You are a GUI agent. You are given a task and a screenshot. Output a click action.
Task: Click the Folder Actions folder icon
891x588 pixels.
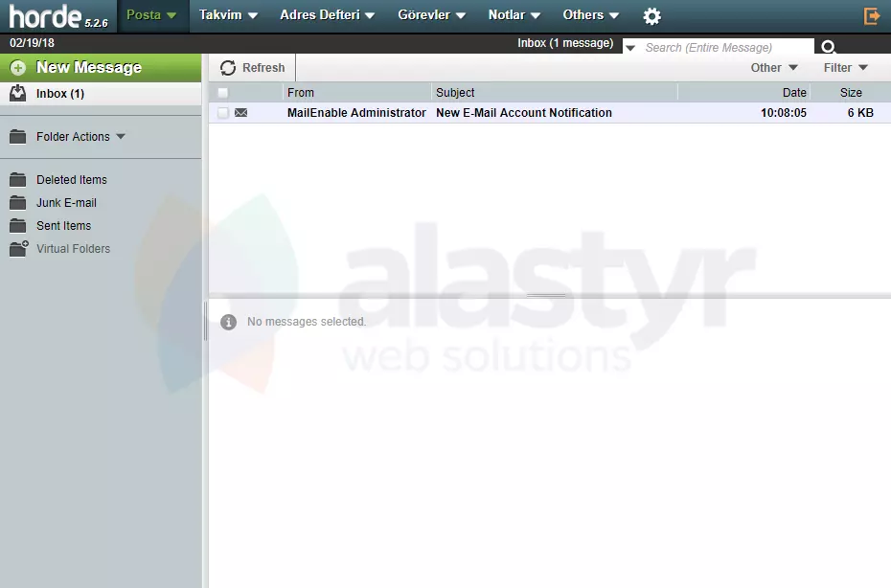[17, 136]
